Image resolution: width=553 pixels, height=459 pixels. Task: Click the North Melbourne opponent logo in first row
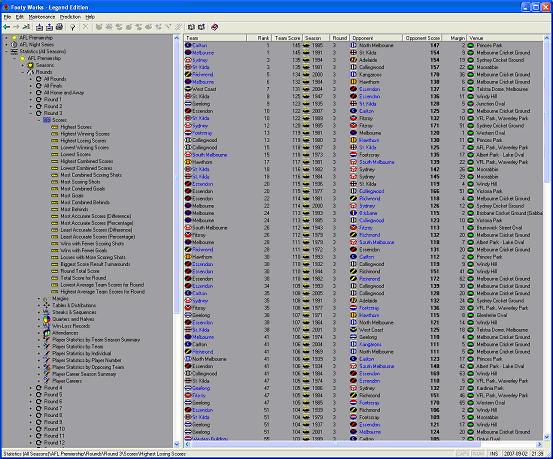(x=353, y=45)
